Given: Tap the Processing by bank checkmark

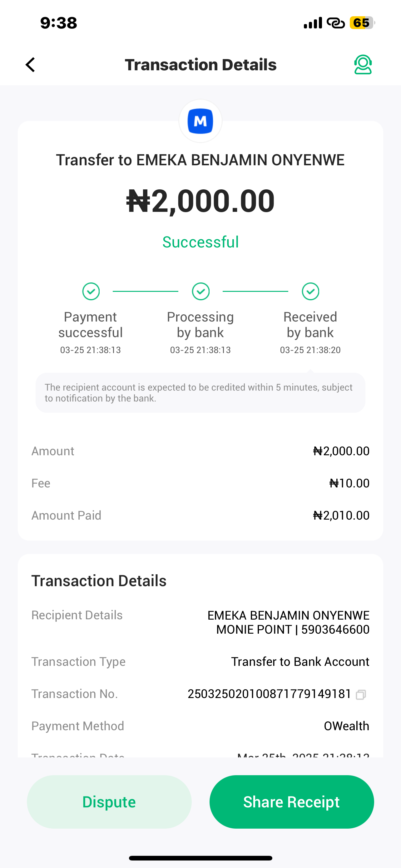Looking at the screenshot, I should point(201,291).
